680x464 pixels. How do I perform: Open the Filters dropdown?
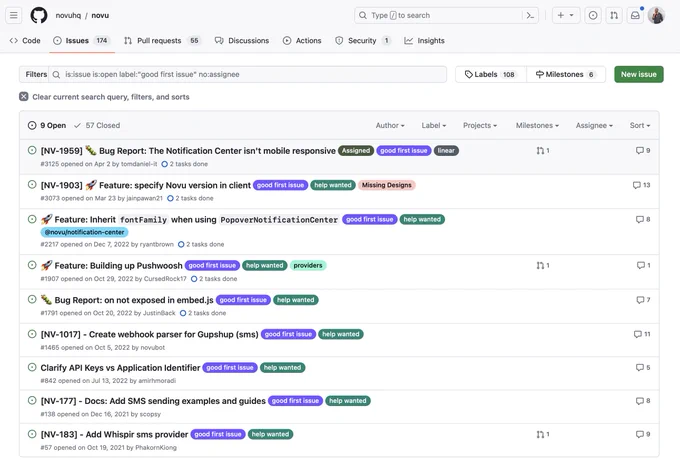point(34,74)
